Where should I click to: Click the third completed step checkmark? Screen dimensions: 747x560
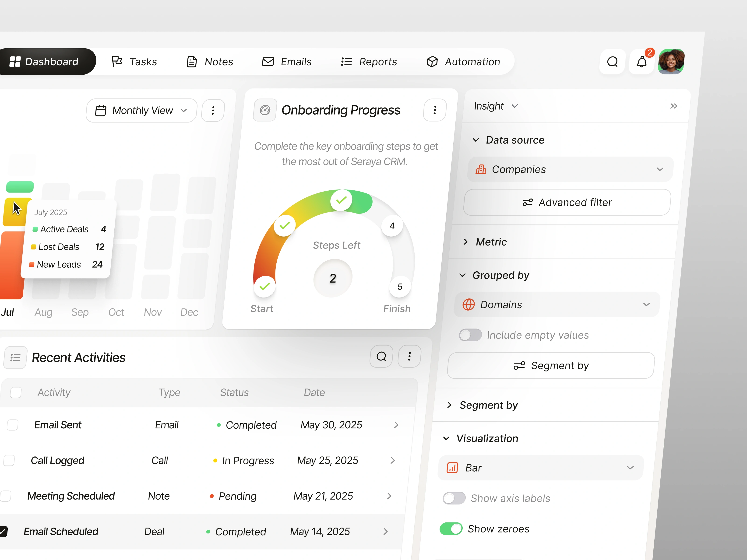point(341,200)
